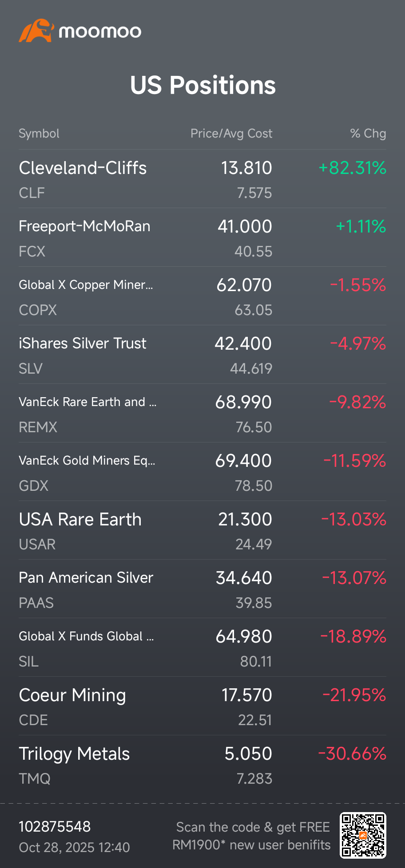The width and height of the screenshot is (405, 868).
Task: Select the Symbol column header
Action: click(39, 134)
